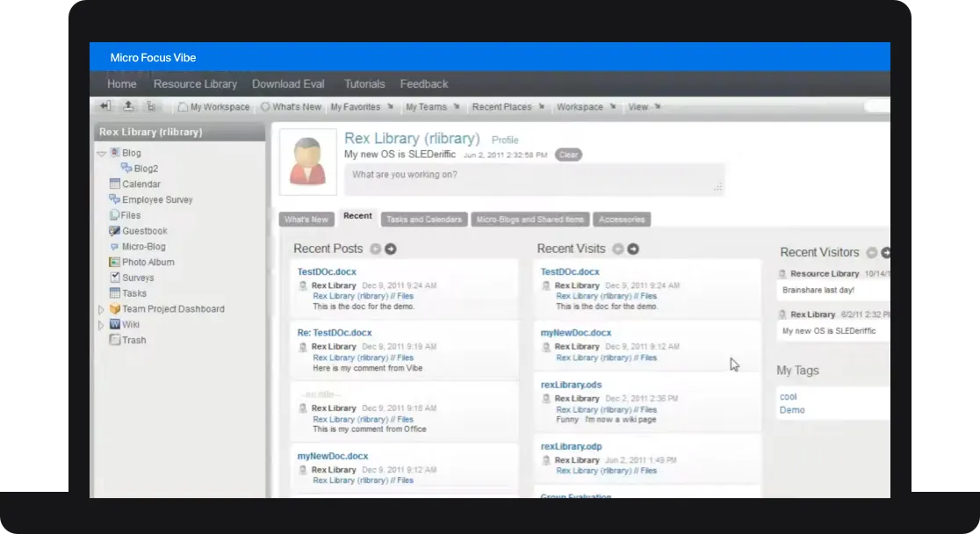
Task: Expand the Wiki tree item
Action: tap(103, 324)
